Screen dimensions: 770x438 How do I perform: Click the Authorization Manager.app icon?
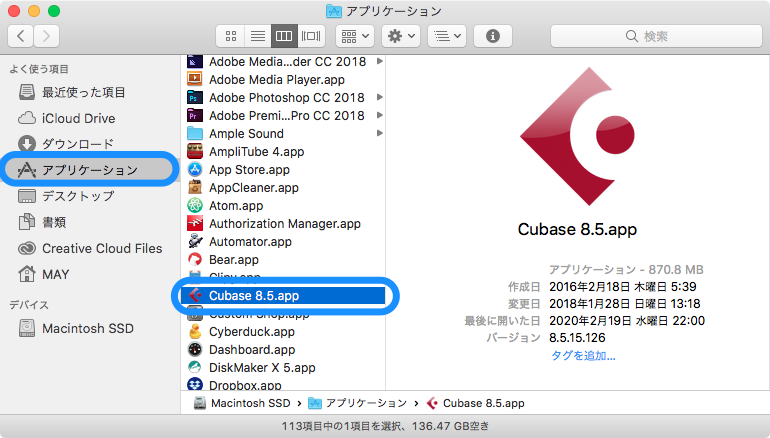coord(195,223)
